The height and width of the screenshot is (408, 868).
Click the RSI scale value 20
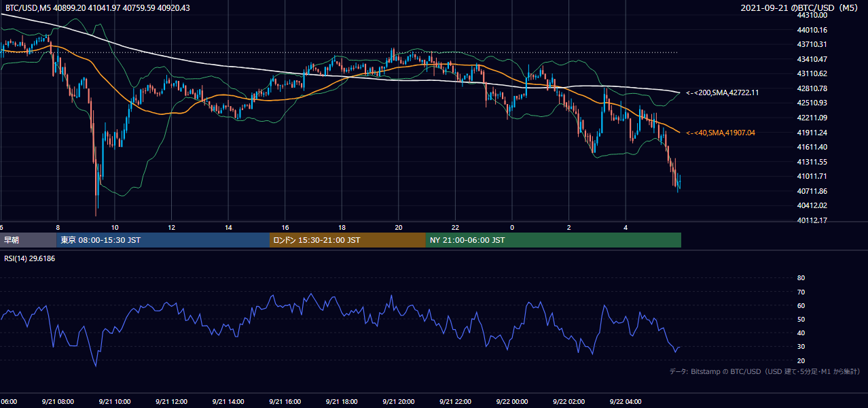click(x=801, y=360)
